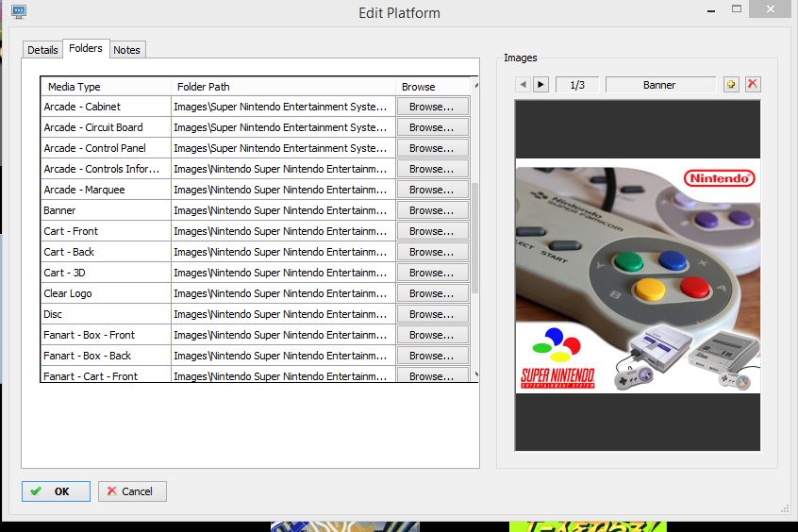This screenshot has height=532, width=798.
Task: Browse folder for Fanart - Box - Back
Action: click(432, 356)
